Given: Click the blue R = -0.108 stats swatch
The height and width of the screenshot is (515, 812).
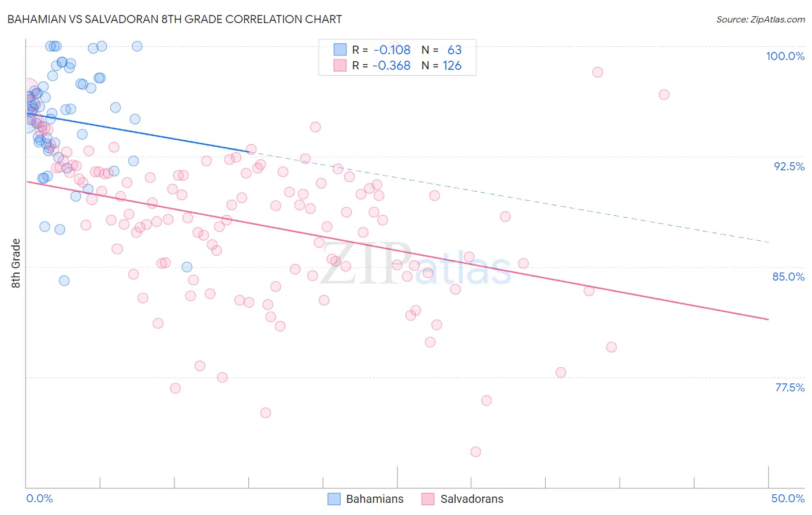Looking at the screenshot, I should point(340,50).
